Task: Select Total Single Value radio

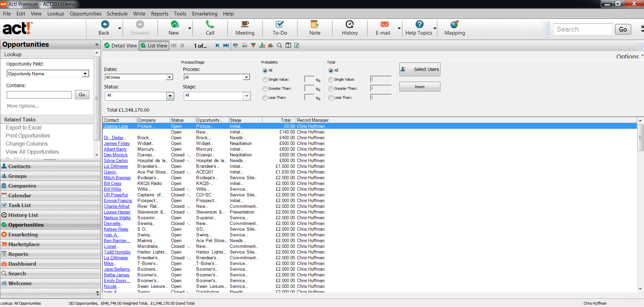Action: point(331,80)
